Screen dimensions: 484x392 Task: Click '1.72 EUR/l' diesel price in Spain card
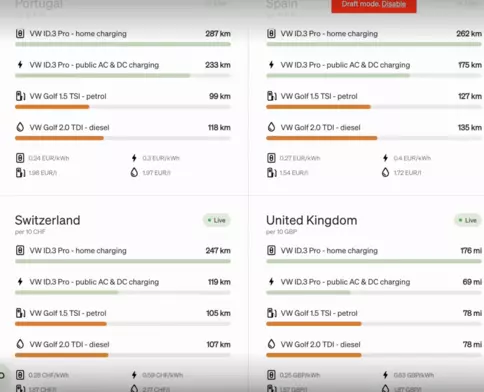point(408,173)
